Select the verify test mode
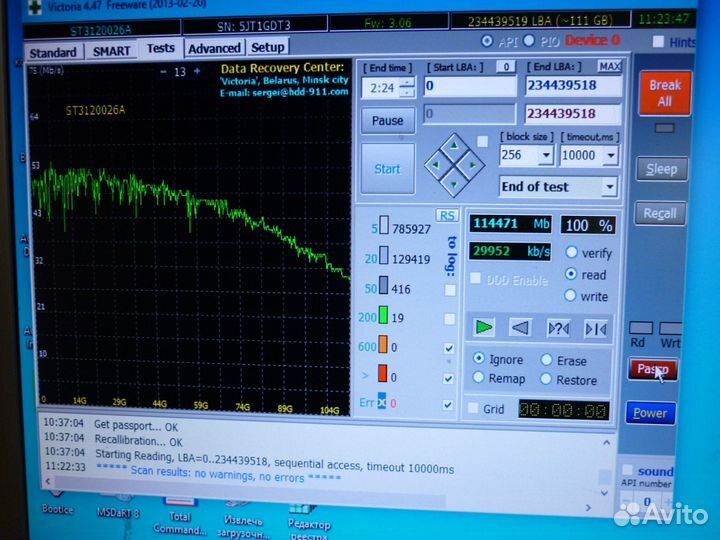The image size is (720, 540). click(572, 252)
